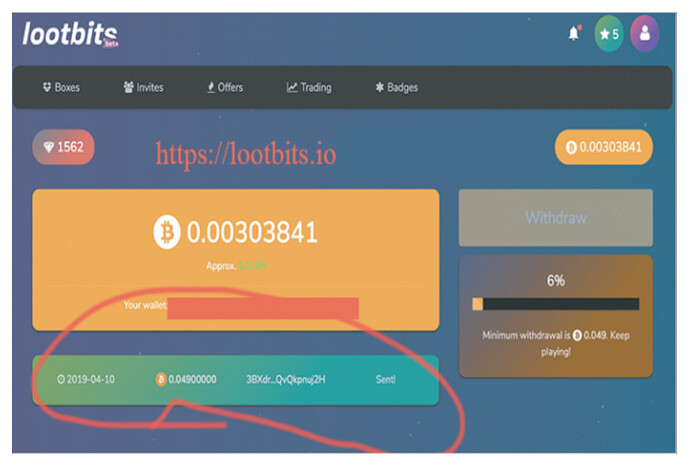Click the 6% withdrawal progress bar
The width and height of the screenshot is (690, 473).
pos(556,304)
